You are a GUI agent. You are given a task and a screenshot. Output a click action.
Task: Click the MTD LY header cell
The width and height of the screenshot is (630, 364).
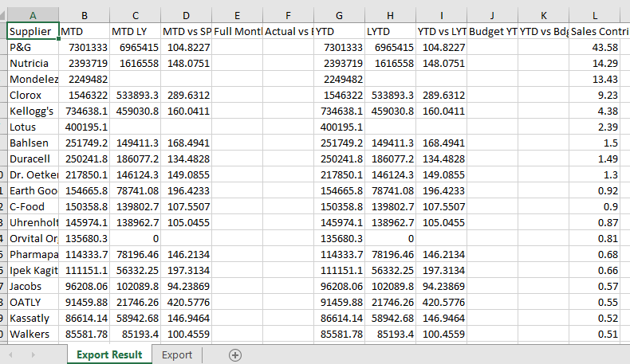coord(136,31)
